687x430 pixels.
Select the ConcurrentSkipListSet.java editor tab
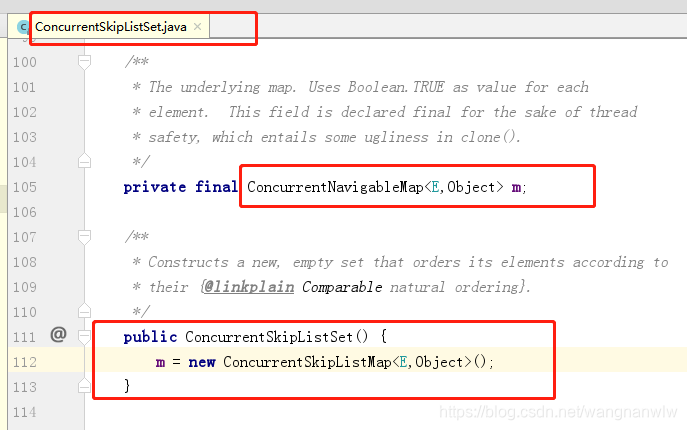tap(109, 27)
